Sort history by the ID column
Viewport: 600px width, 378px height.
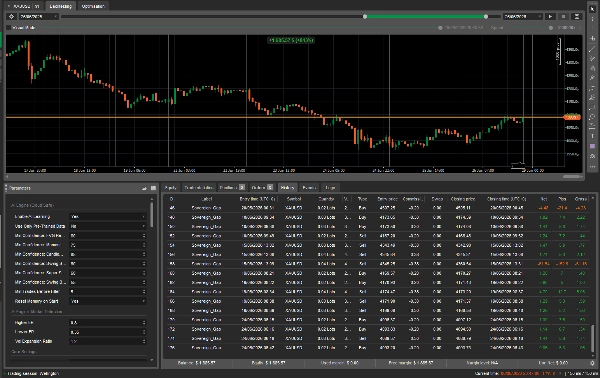(171, 199)
